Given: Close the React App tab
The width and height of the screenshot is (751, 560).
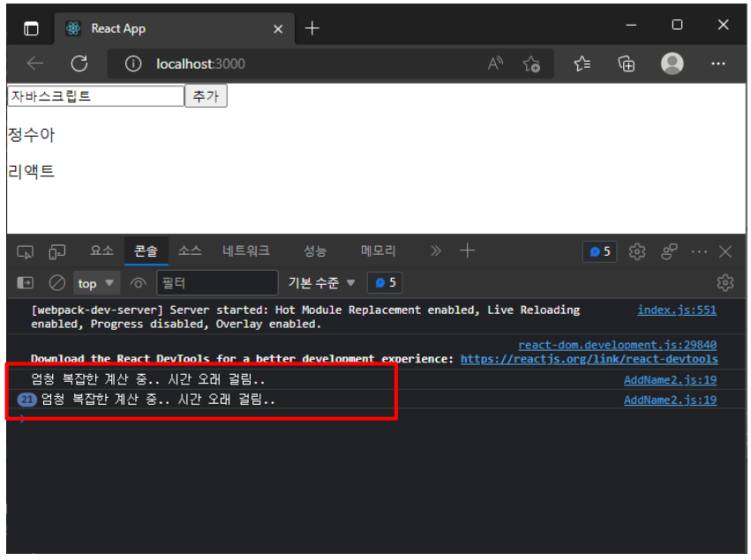Looking at the screenshot, I should (278, 29).
